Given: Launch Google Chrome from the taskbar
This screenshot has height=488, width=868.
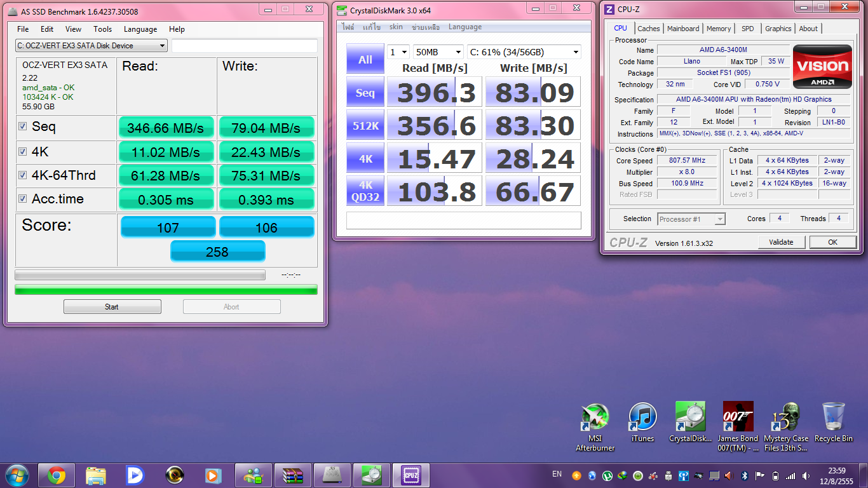Looking at the screenshot, I should coord(57,475).
